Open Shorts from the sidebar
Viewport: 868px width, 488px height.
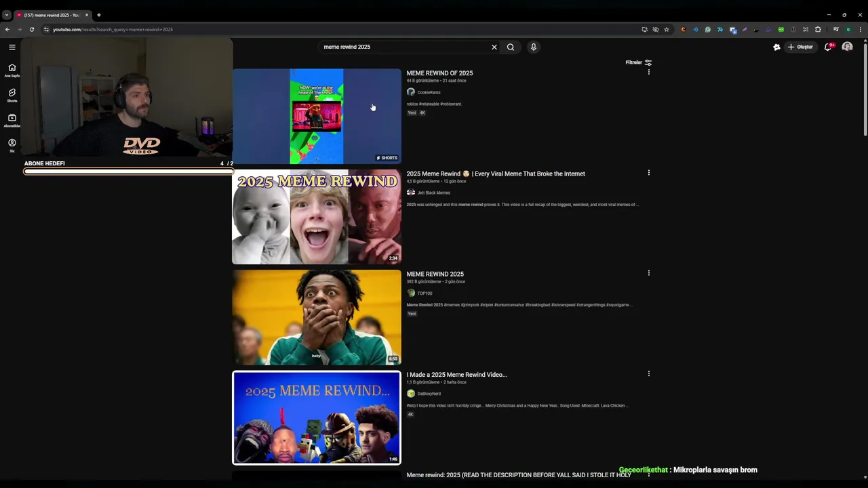12,96
